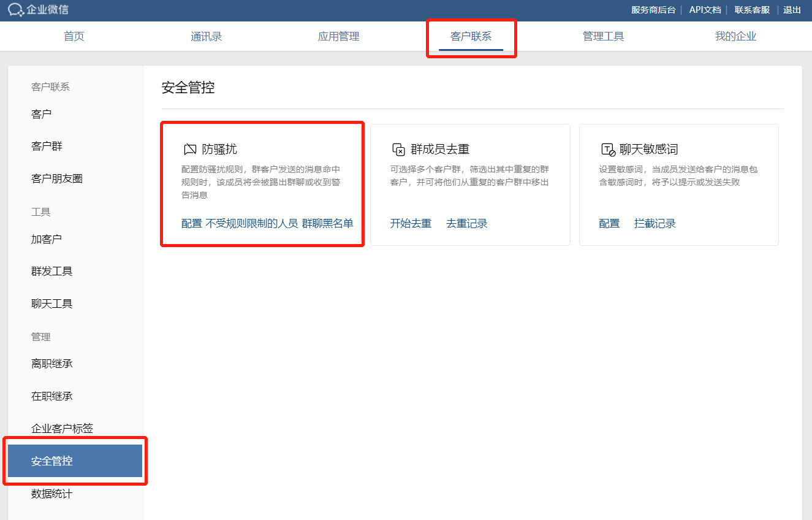The width and height of the screenshot is (812, 520).
Task: Click 退出 to log out
Action: [x=792, y=10]
